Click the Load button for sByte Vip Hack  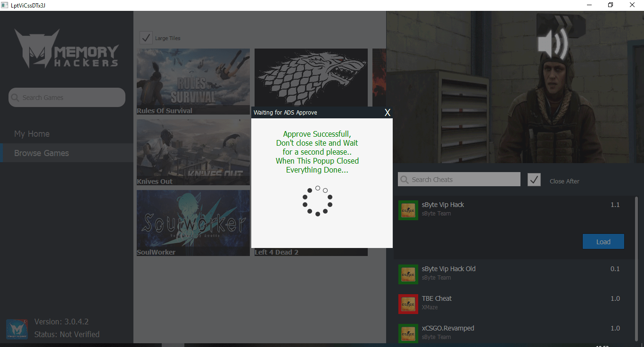click(603, 241)
